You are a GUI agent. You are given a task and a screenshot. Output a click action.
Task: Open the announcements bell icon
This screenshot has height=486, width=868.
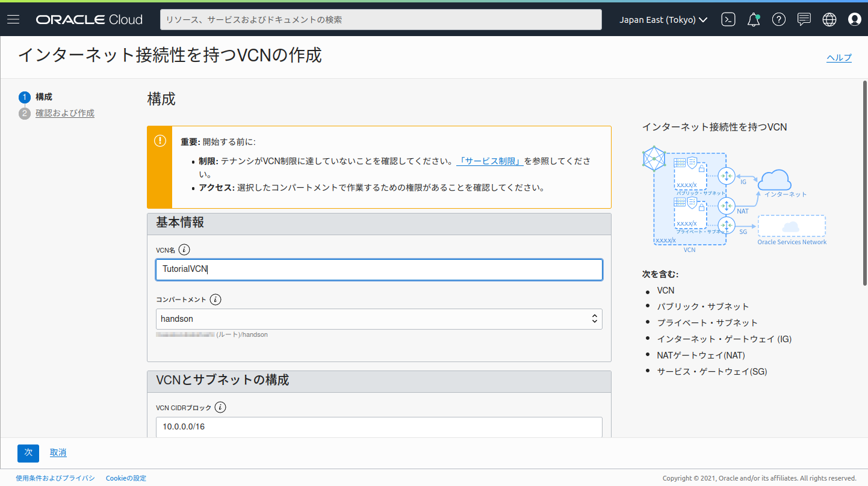(754, 20)
